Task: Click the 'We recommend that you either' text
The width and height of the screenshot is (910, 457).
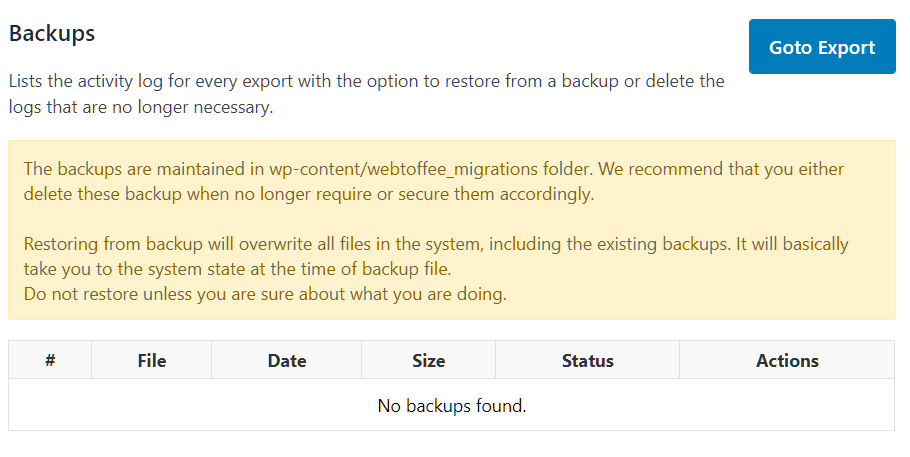Action: pos(721,169)
